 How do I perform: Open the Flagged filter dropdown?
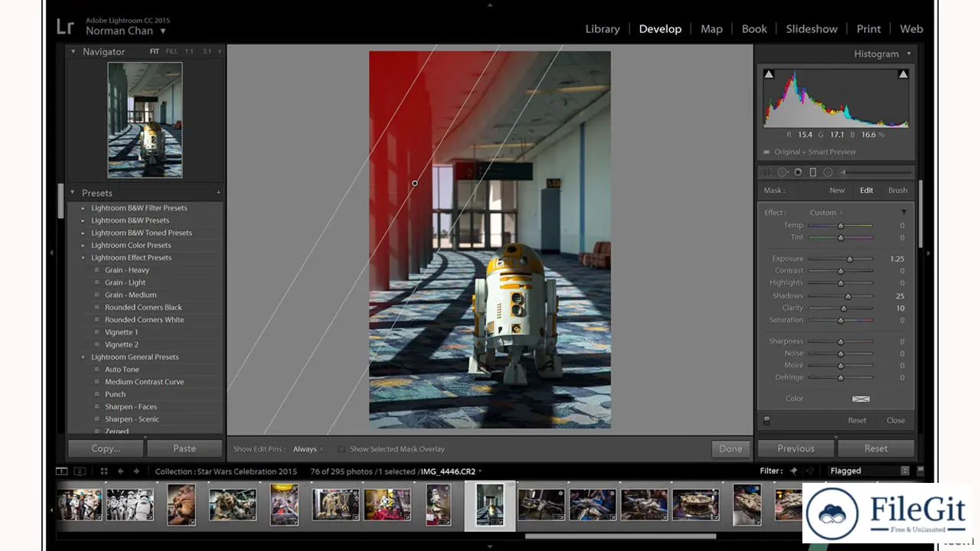coord(869,471)
